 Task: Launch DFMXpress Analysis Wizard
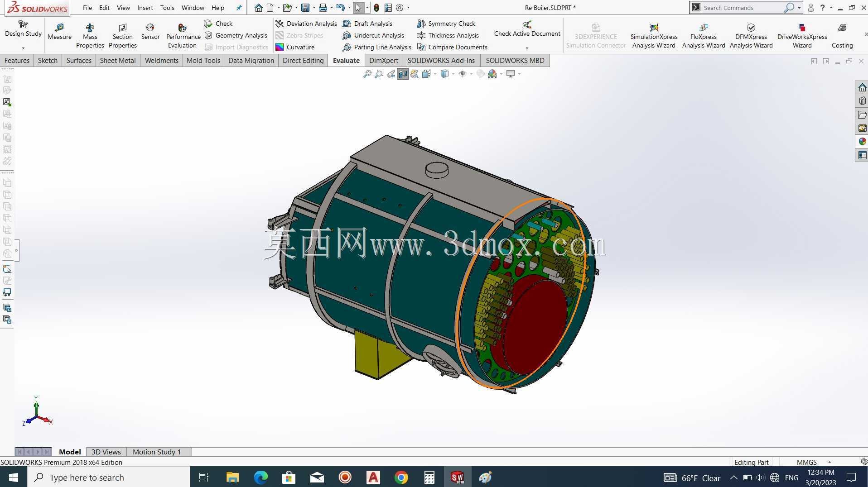tap(751, 36)
